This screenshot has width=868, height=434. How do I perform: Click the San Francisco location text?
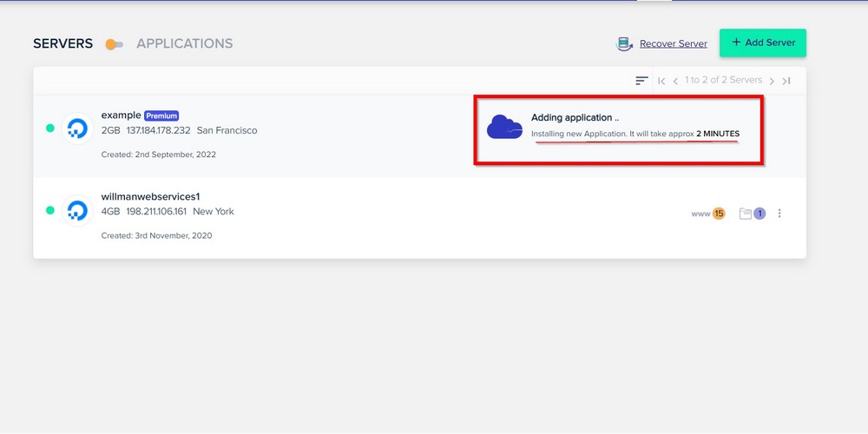[x=227, y=131]
